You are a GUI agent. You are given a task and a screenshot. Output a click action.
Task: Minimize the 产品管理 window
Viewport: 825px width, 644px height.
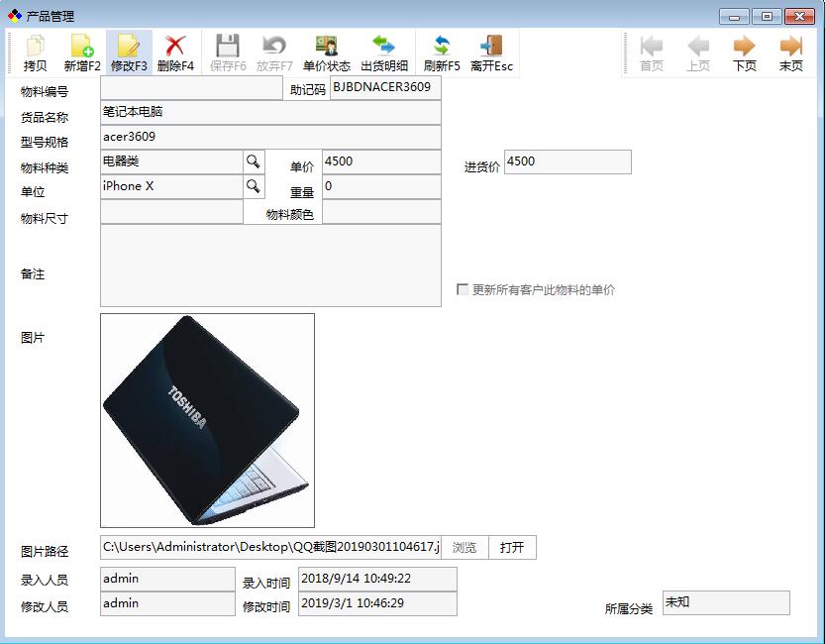[x=735, y=17]
